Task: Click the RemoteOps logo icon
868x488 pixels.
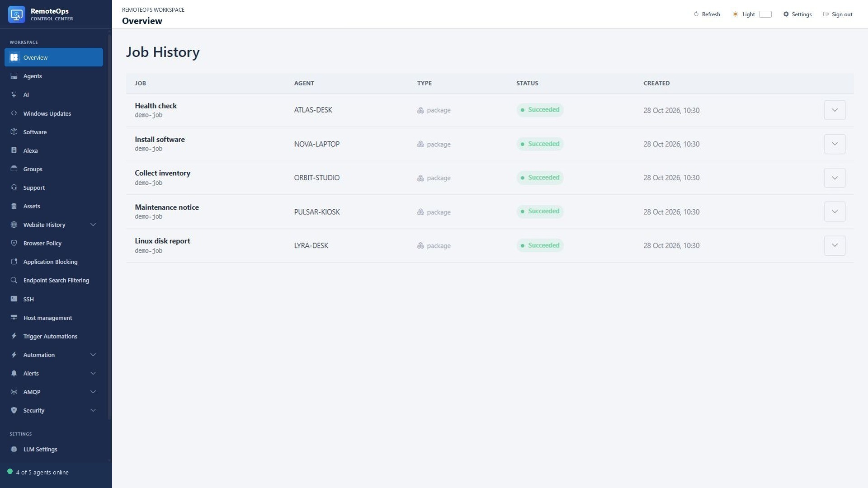Action: pos(17,14)
